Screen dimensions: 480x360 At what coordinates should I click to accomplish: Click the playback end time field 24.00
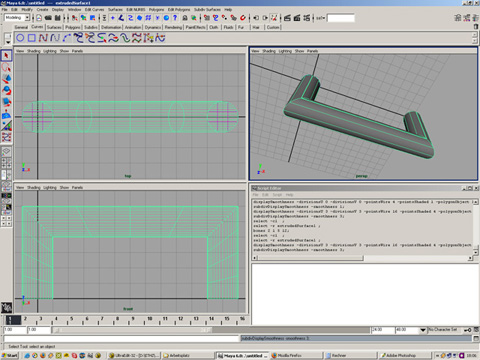tap(382, 330)
